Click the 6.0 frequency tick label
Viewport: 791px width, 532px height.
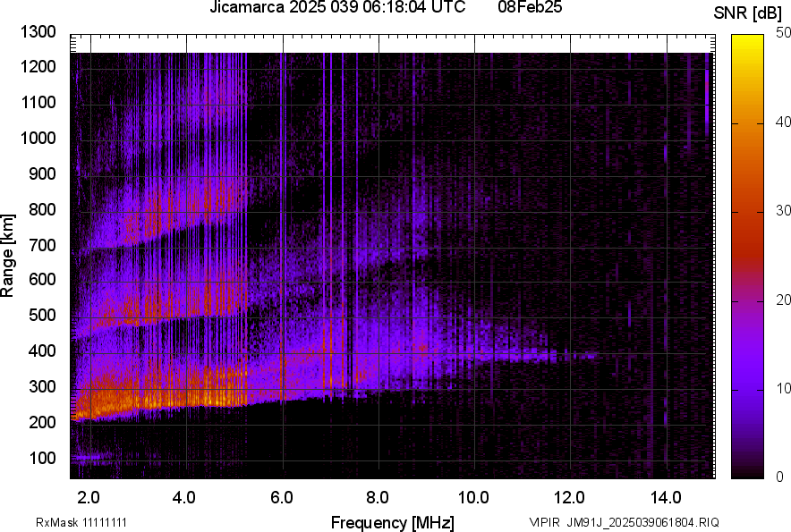pyautogui.click(x=281, y=495)
